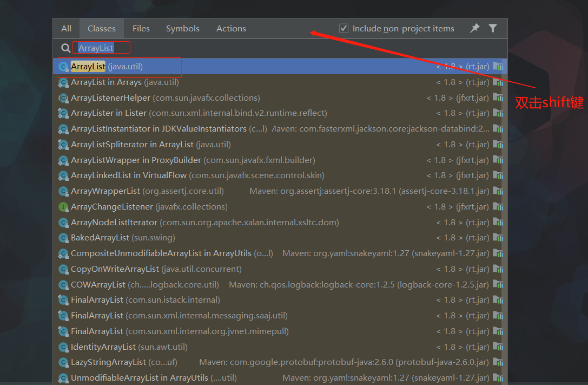Click library icon on COWArrayList row

(498, 284)
